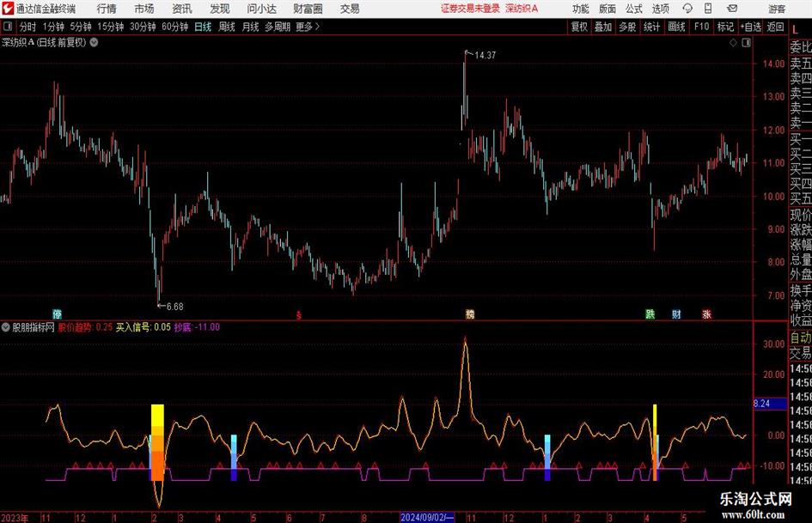Add stock with +自选 button
Viewport: 812px width, 523px height.
[750, 27]
